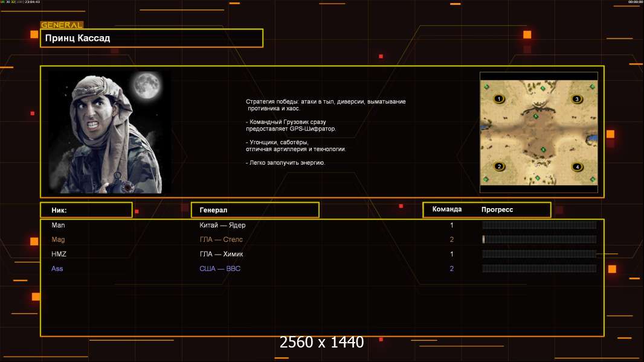Click start position 4 on the minimap
Viewport: 644px width, 362px height.
577,167
